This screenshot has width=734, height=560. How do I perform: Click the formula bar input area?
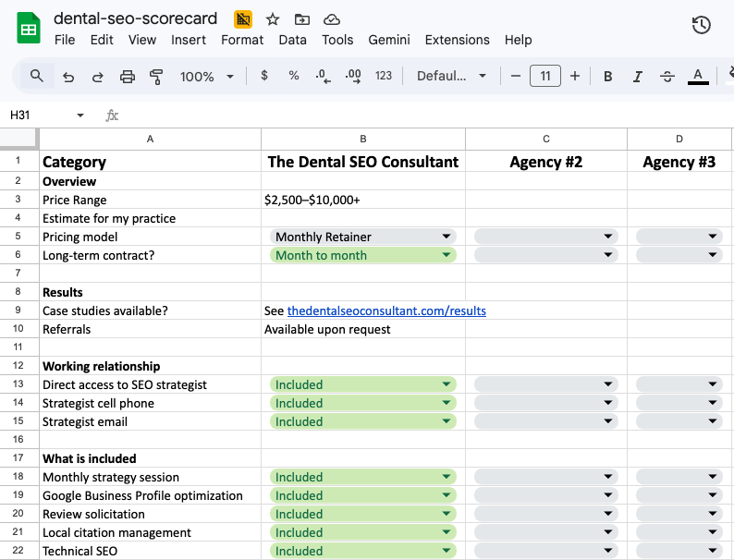[426, 116]
